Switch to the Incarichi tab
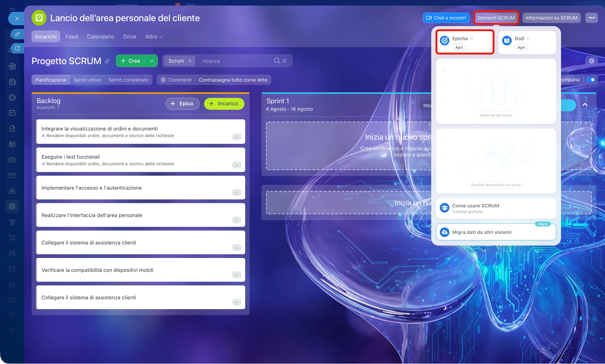The height and width of the screenshot is (364, 605). pyautogui.click(x=46, y=37)
